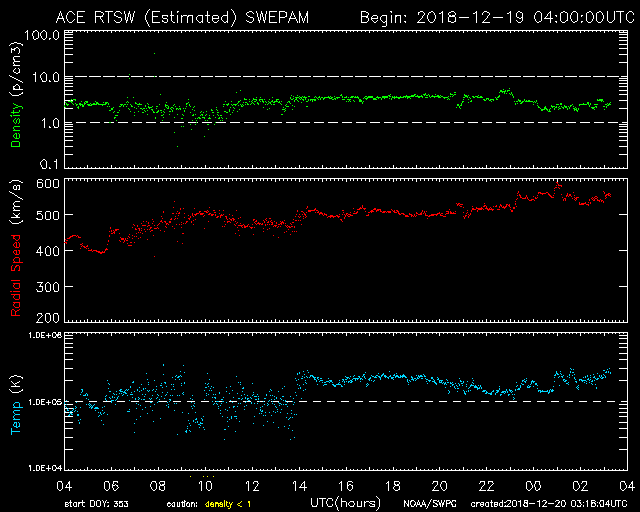Click the 18 hour mark on time axis

pyautogui.click(x=393, y=484)
